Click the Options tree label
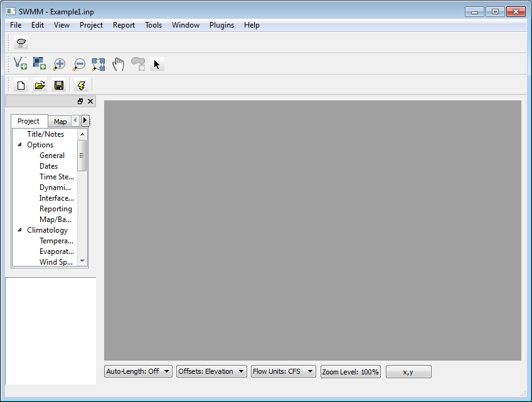Viewport: 532px width, 402px height. 40,145
